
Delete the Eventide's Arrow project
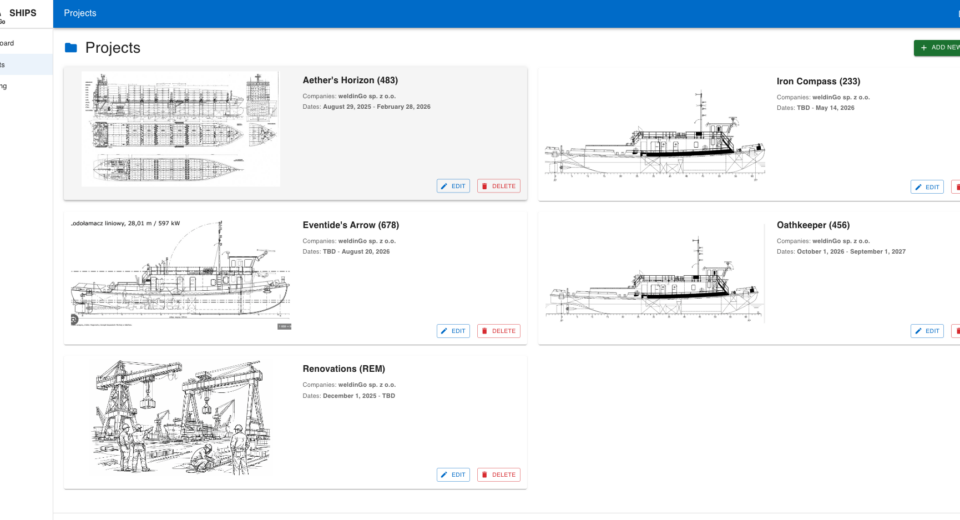(x=498, y=331)
